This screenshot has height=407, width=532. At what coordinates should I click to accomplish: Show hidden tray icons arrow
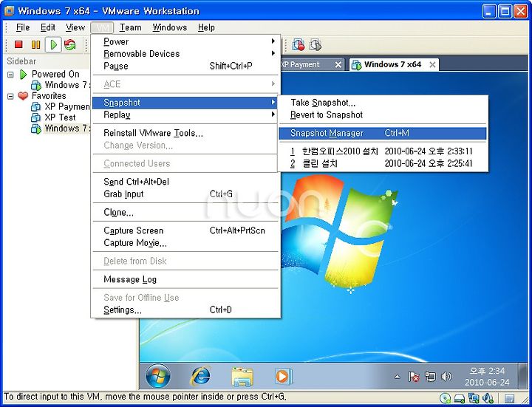pos(397,377)
